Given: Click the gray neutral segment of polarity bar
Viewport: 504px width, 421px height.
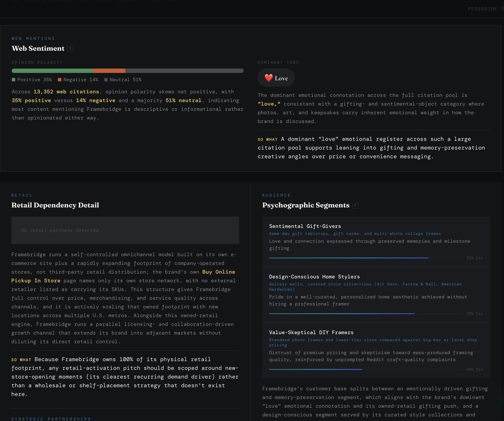Looking at the screenshot, I should click(184, 71).
